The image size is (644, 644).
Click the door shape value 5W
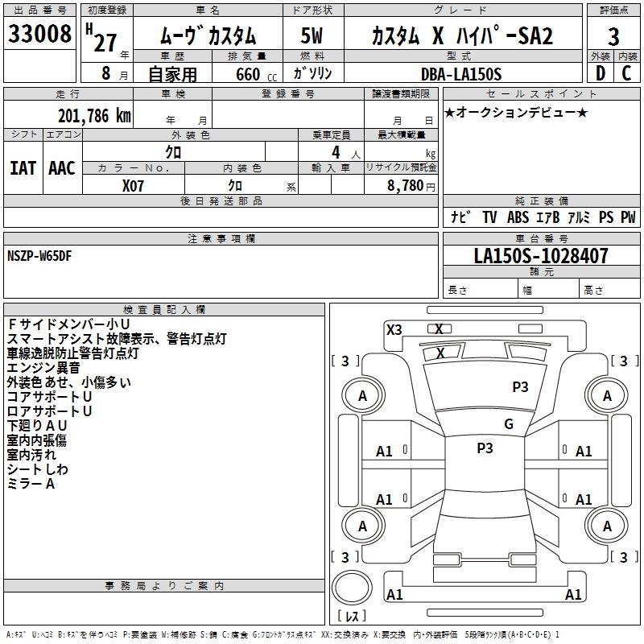click(312, 35)
